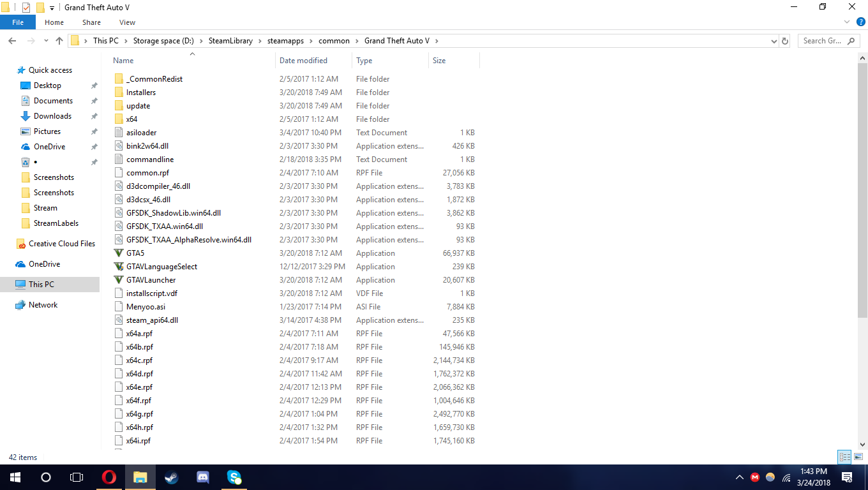
Task: Click the scrollbar down arrow in file list
Action: (x=862, y=445)
